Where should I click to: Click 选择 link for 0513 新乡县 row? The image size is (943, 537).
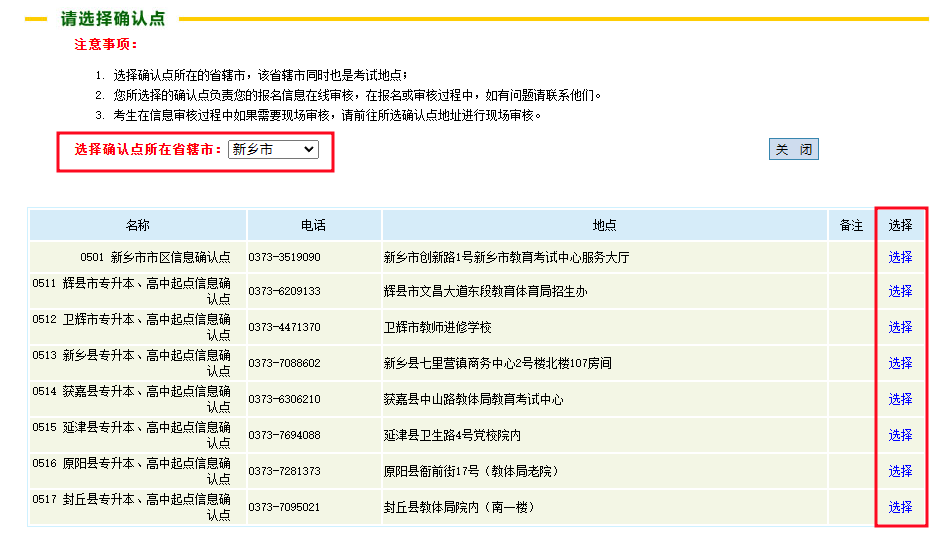[x=900, y=363]
